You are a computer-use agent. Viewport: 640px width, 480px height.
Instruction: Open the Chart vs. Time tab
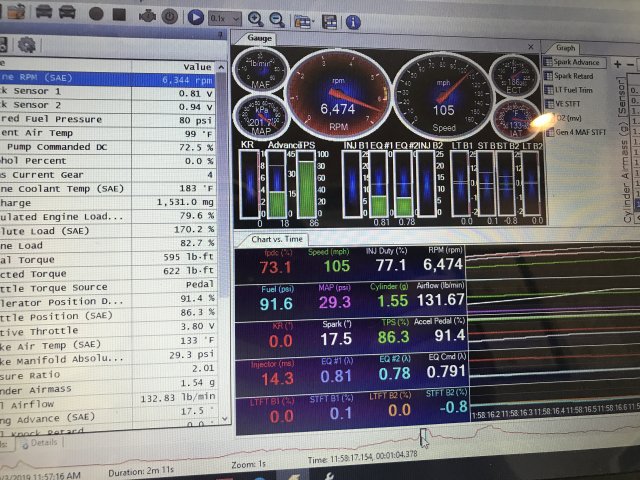coord(277,239)
